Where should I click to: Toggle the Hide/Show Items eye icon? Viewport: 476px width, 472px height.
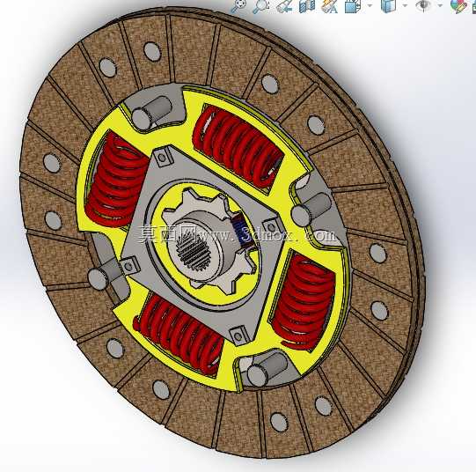click(x=423, y=6)
